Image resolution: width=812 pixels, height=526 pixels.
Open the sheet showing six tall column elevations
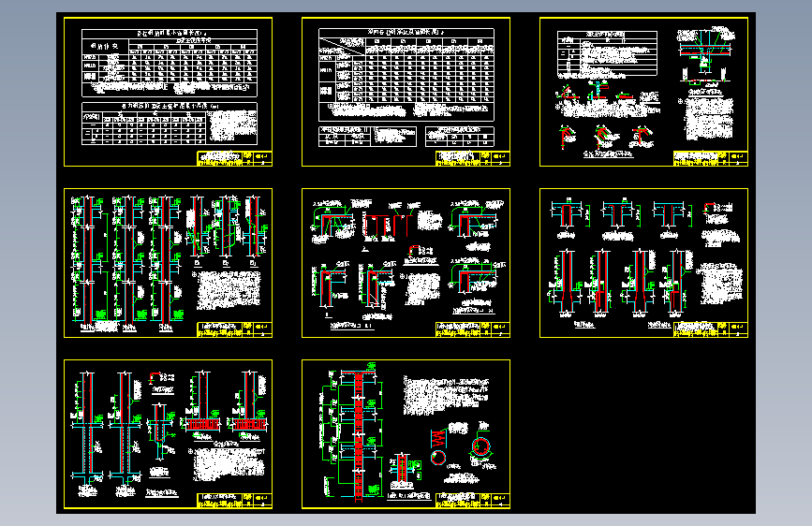tap(168, 263)
